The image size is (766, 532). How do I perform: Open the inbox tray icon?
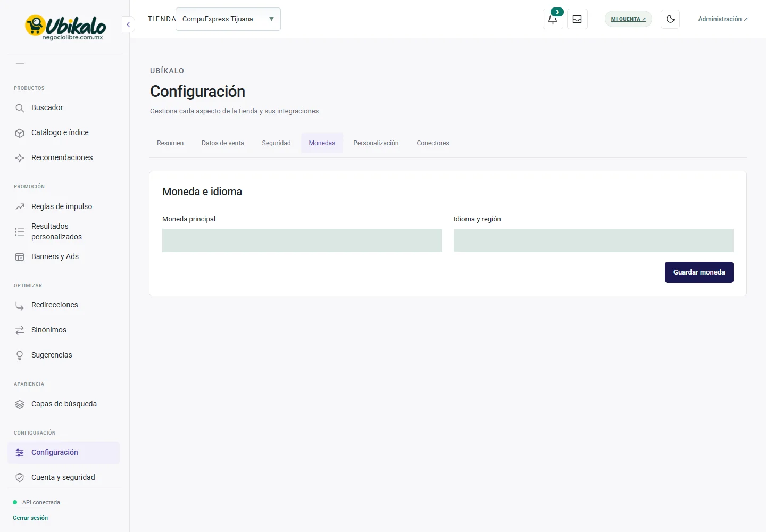click(x=577, y=19)
